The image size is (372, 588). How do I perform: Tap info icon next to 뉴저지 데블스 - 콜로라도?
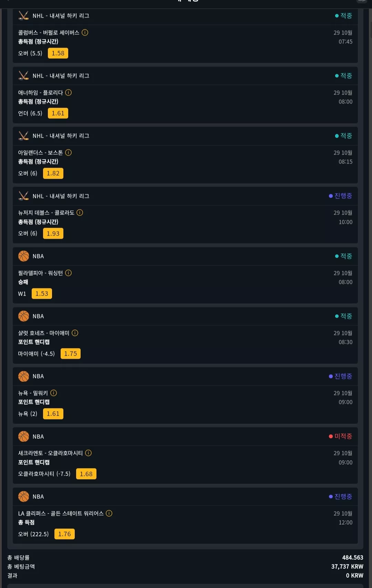click(x=80, y=212)
